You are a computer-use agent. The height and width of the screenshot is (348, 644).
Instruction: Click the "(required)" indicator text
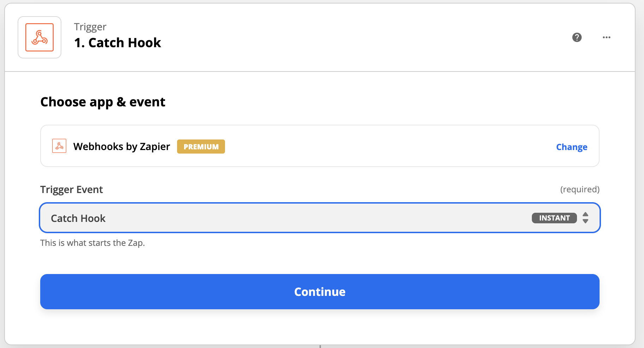coord(579,189)
